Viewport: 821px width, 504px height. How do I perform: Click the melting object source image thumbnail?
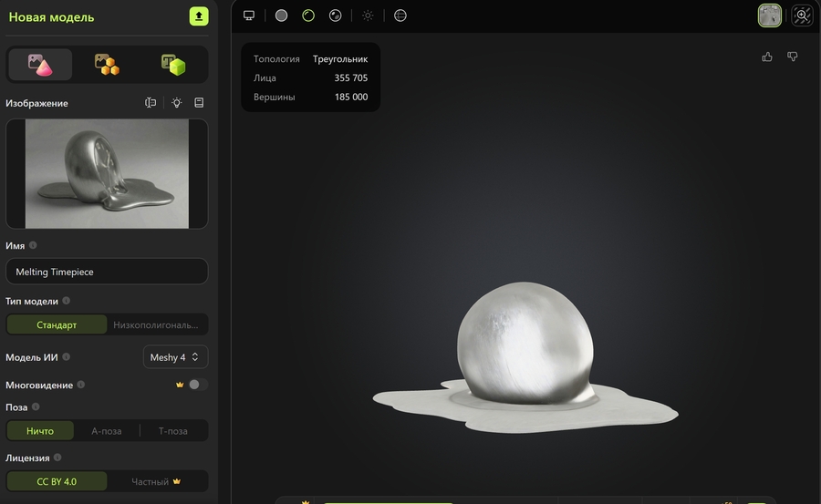pyautogui.click(x=107, y=174)
